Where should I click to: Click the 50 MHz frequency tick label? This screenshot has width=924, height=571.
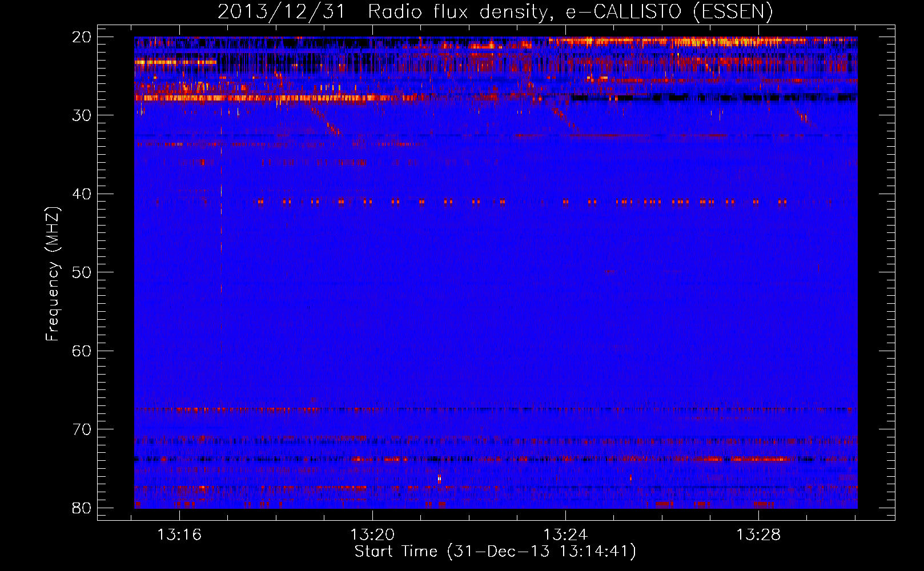pyautogui.click(x=82, y=272)
